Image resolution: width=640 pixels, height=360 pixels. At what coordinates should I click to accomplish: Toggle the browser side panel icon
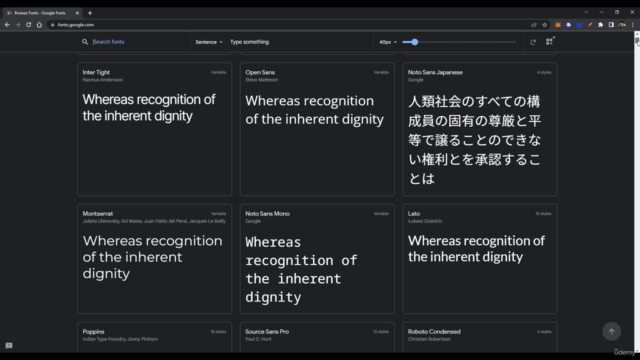click(x=611, y=25)
